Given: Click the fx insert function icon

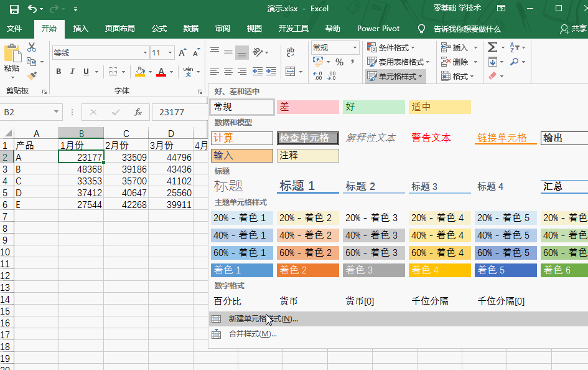Looking at the screenshot, I should tap(138, 112).
